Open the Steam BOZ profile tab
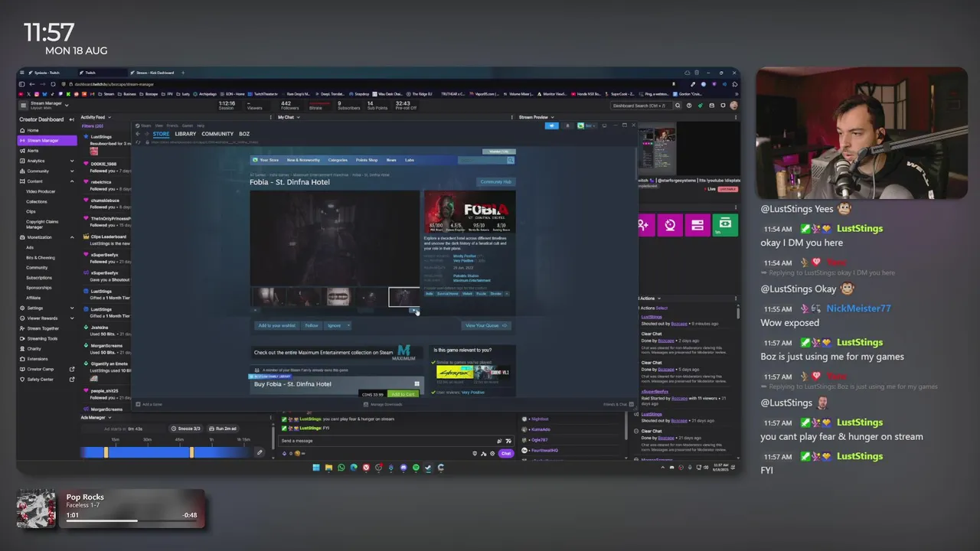 click(x=244, y=134)
